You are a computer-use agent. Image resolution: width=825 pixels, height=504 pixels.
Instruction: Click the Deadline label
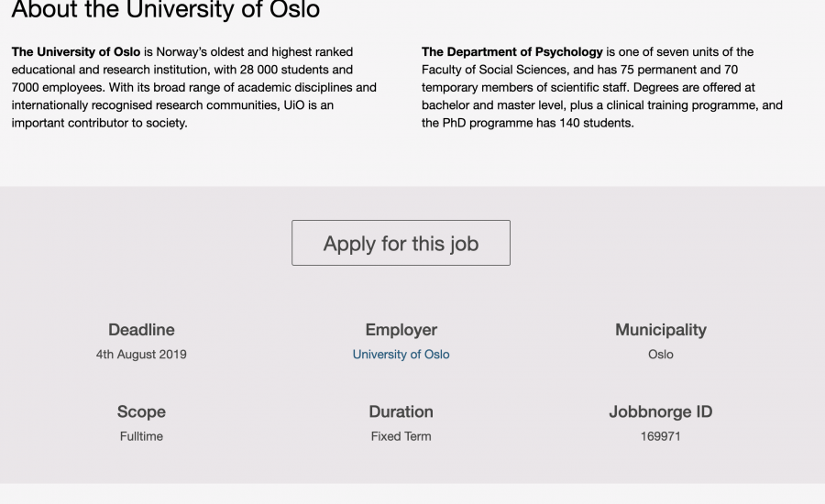141,330
